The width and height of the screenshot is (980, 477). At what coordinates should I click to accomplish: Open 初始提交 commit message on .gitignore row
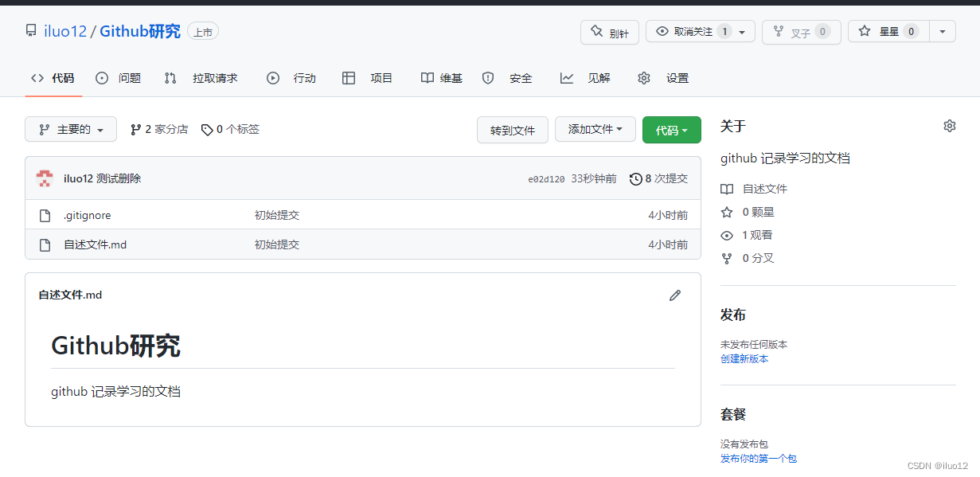coord(277,215)
